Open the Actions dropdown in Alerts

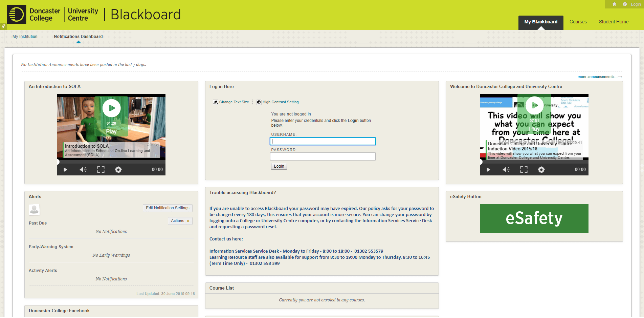pos(180,221)
